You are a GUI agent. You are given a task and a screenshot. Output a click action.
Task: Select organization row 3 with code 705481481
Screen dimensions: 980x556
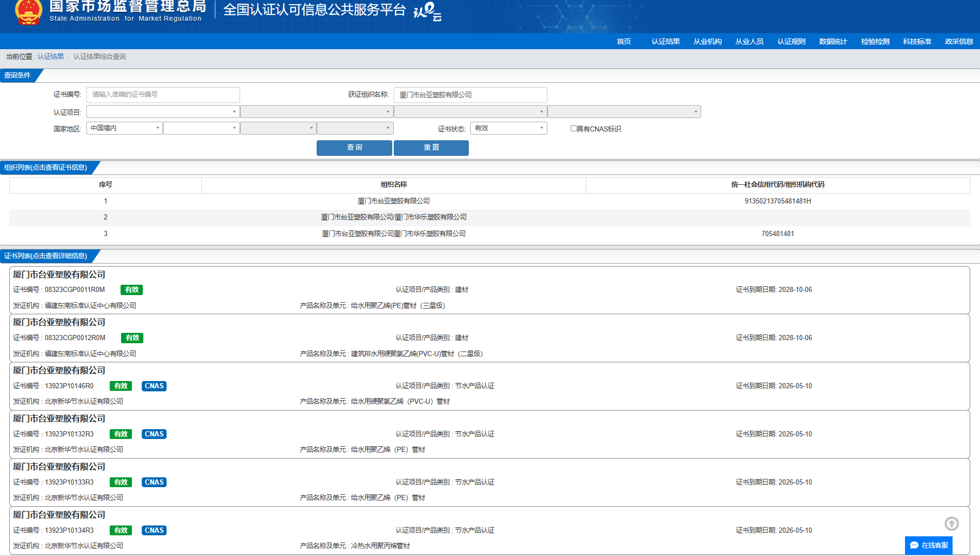coord(489,234)
